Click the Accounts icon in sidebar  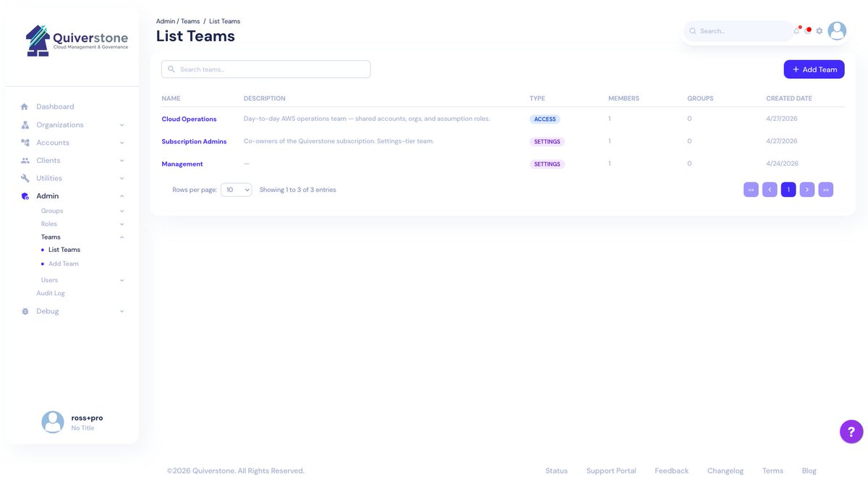(25, 143)
